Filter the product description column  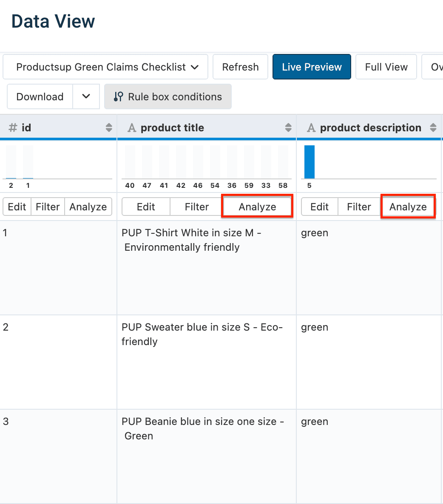click(x=359, y=207)
